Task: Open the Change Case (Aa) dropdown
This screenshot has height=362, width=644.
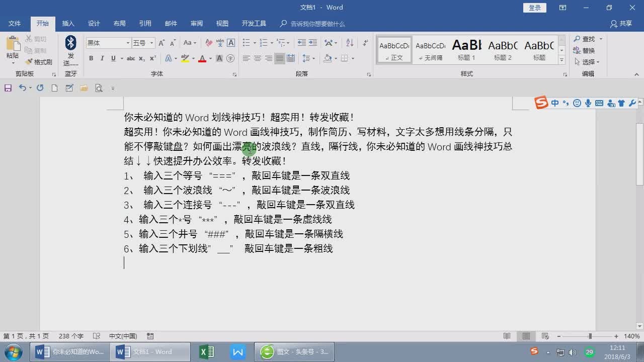Action: (190, 43)
